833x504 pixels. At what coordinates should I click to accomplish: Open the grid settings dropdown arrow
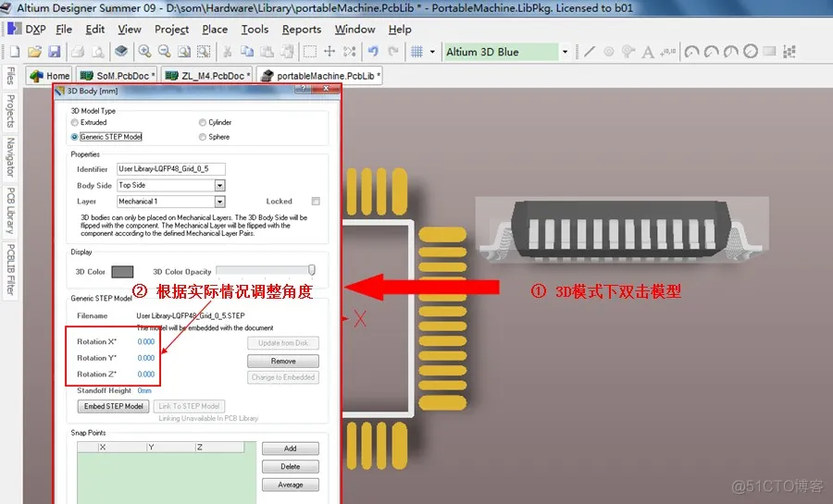click(x=432, y=52)
